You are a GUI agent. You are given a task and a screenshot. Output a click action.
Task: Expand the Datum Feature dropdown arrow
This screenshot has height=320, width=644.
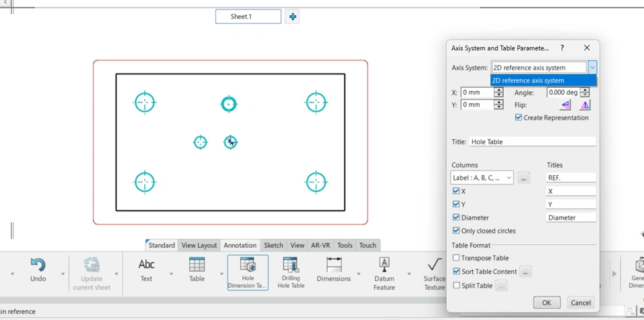tap(409, 274)
